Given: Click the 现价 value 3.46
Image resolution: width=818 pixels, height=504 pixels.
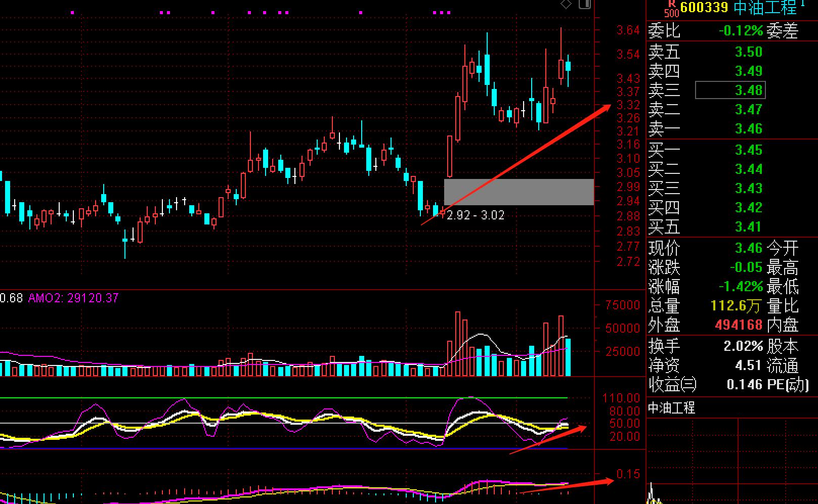Looking at the screenshot, I should click(x=748, y=248).
